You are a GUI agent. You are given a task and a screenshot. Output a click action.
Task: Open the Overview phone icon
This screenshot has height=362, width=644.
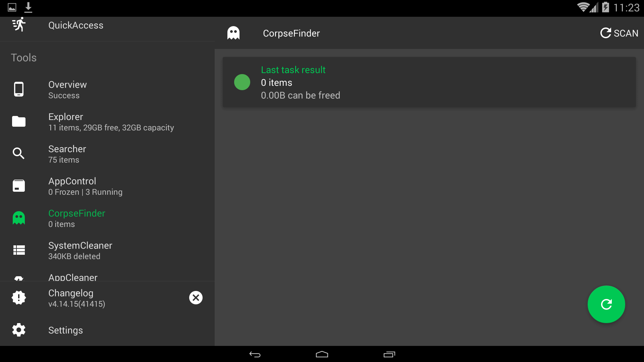click(x=19, y=89)
